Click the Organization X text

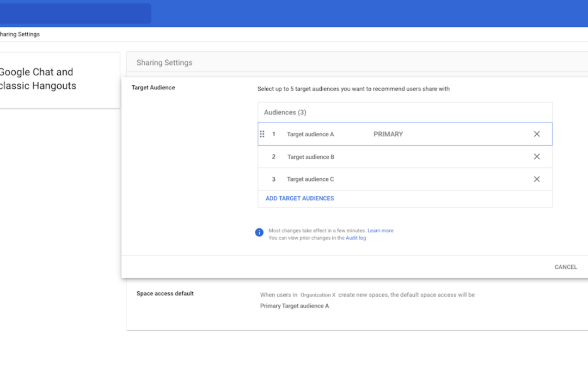tap(318, 295)
